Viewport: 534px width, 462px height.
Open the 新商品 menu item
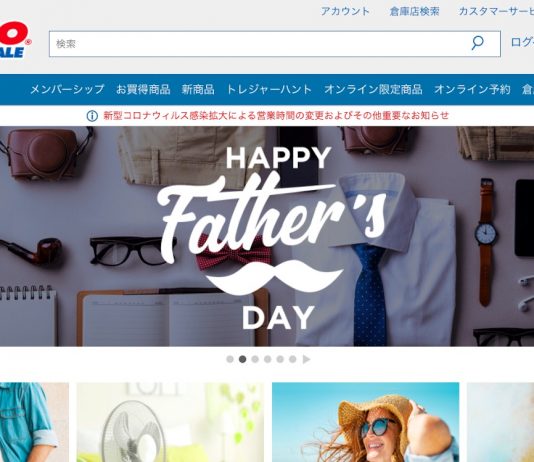(198, 90)
